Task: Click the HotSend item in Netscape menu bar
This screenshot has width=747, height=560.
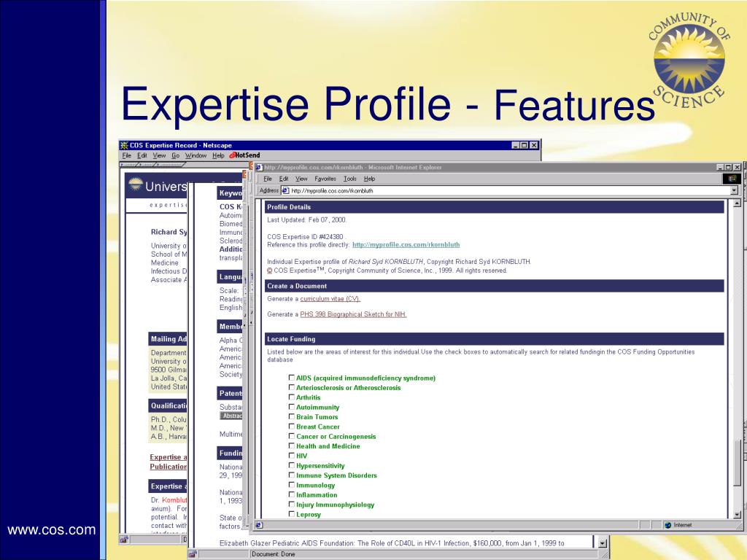Action: tap(245, 155)
